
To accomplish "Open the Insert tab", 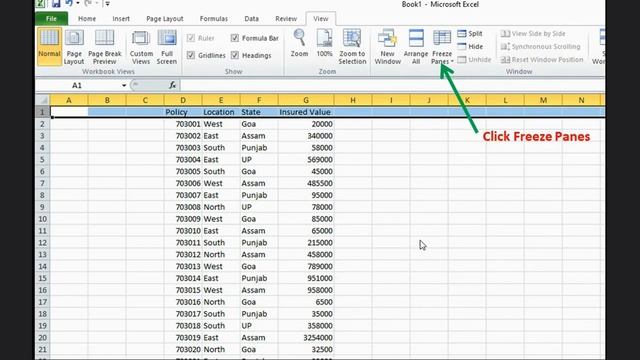I will click(x=121, y=19).
